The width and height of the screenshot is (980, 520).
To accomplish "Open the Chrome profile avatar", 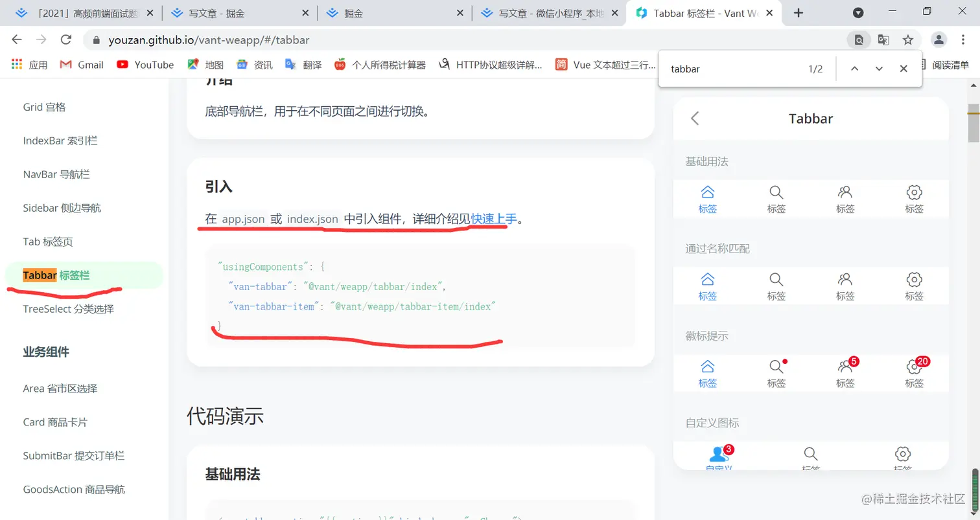I will click(939, 40).
